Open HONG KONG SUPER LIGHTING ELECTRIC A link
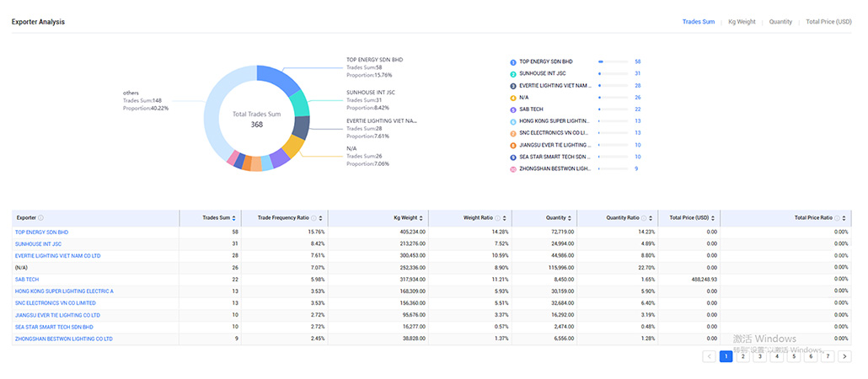Image resolution: width=868 pixels, height=379 pixels. [64, 291]
